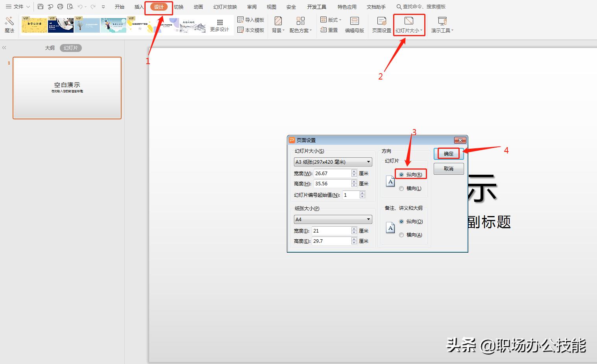The width and height of the screenshot is (597, 364).
Task: Click the Print icon in quick toolbar
Action: click(x=60, y=7)
